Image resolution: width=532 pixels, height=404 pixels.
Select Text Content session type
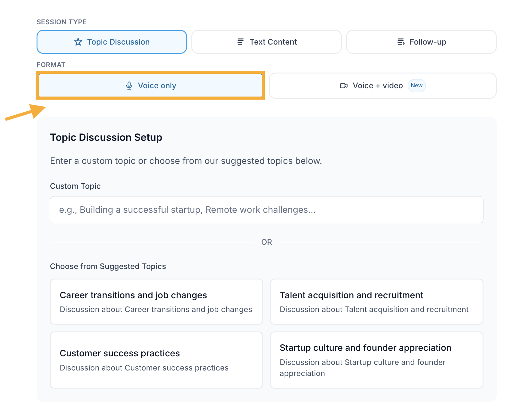267,42
